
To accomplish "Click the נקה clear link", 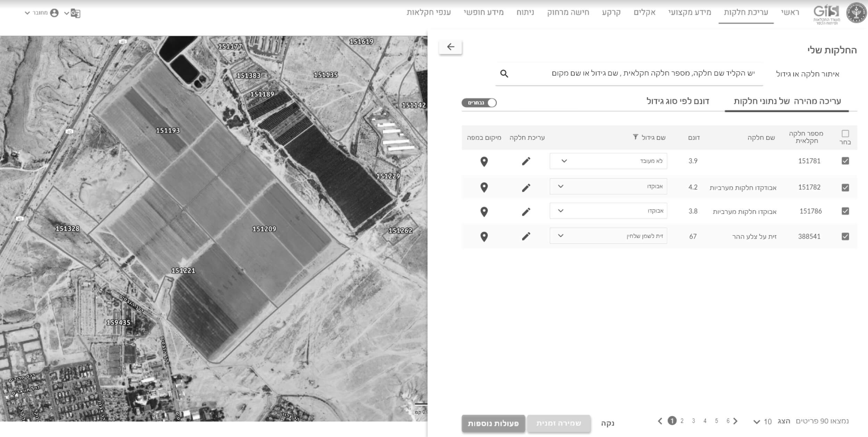I will 608,423.
